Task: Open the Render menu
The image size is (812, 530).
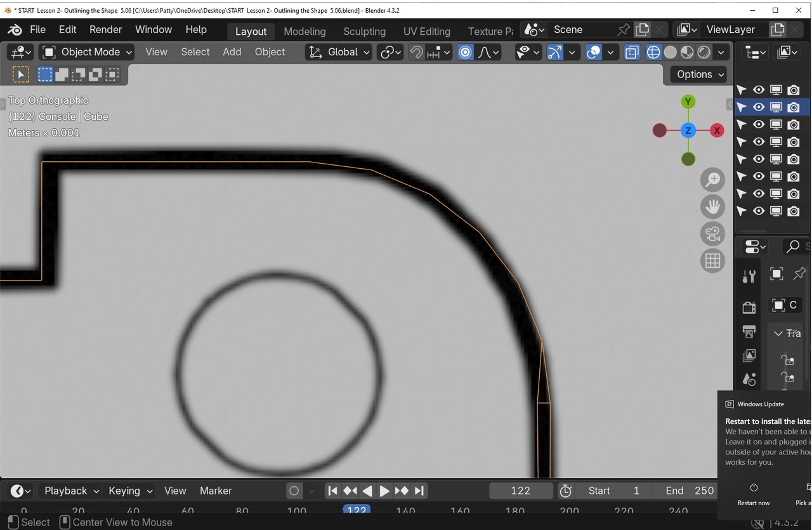Action: [105, 29]
